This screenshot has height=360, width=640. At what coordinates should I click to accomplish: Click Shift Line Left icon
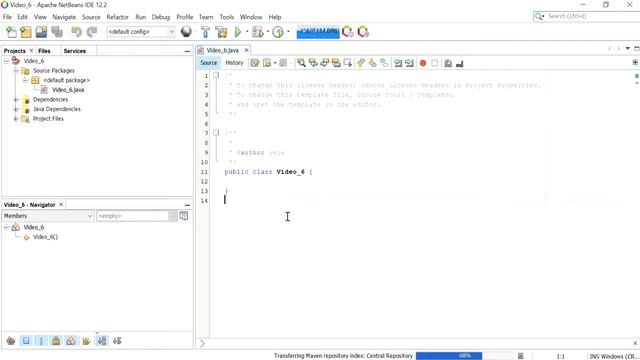(398, 63)
